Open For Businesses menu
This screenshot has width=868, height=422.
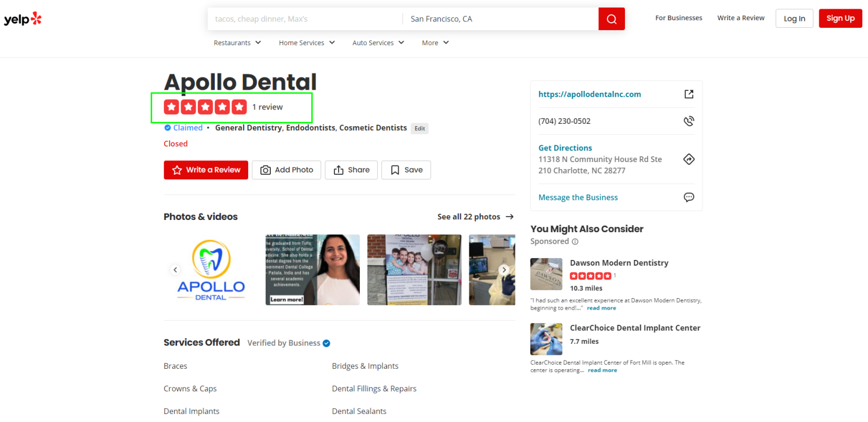click(679, 18)
